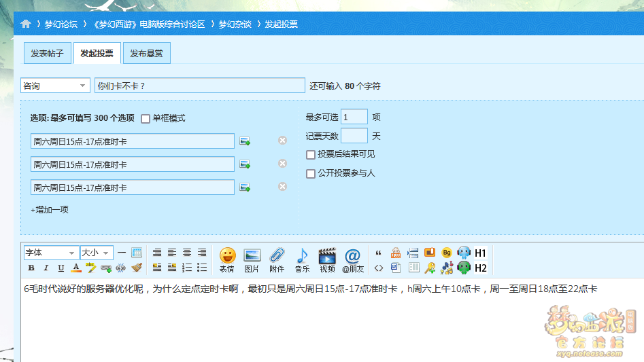Viewport: 644px width, 362px height.
Task: Insert ordered numbered list
Action: point(187,268)
